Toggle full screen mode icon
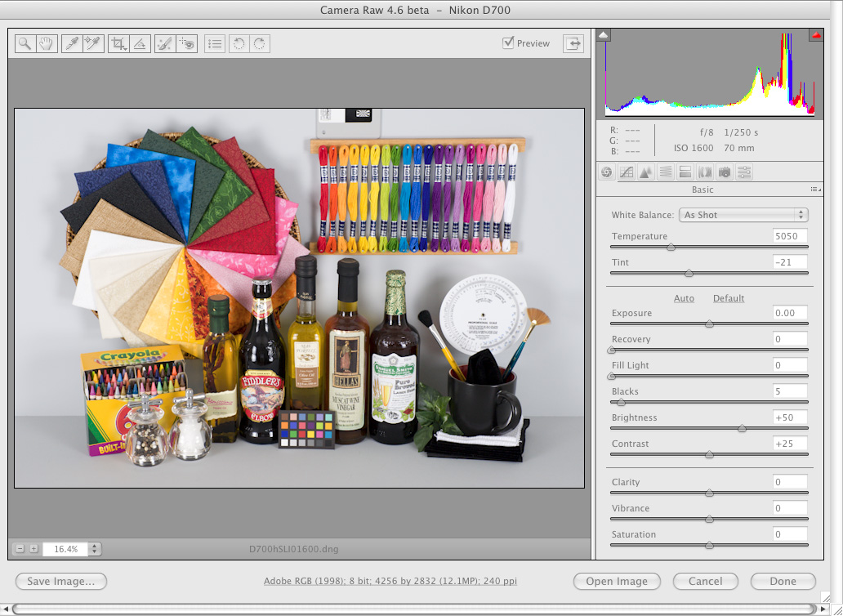 [573, 43]
